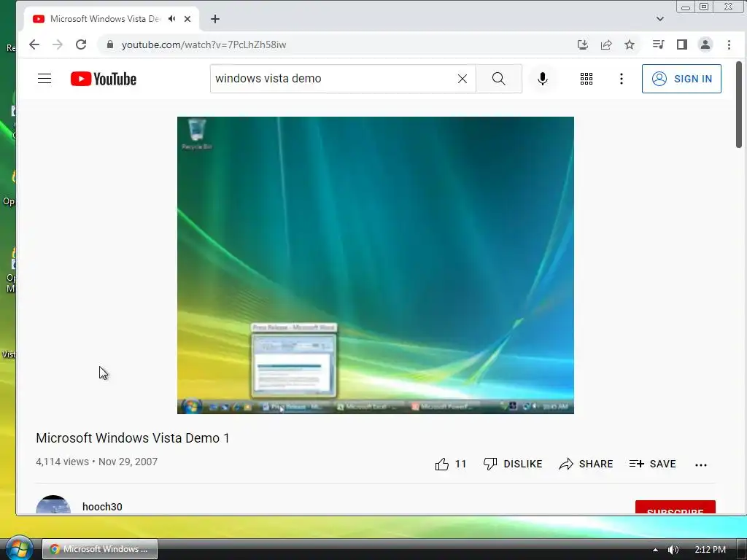Open a new tab with the plus button
Screen dimensions: 747x560
tap(215, 19)
